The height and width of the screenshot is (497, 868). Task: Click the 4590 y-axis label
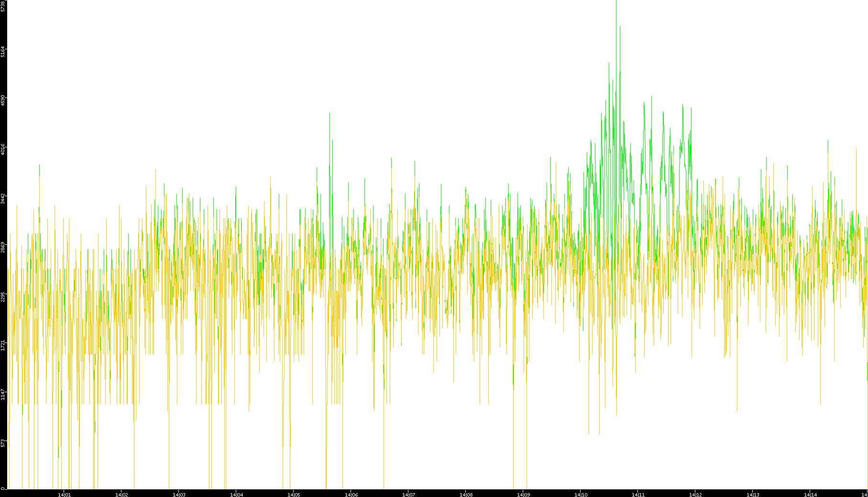[x=3, y=100]
